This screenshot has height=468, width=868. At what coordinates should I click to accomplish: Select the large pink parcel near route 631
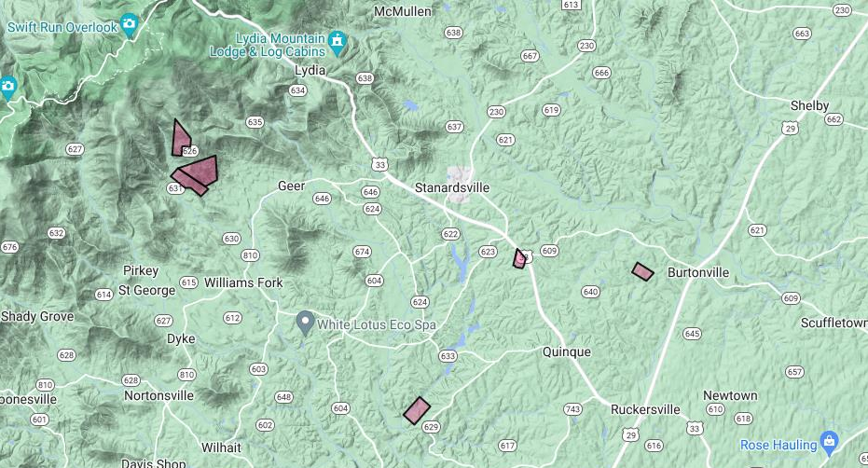pos(199,170)
